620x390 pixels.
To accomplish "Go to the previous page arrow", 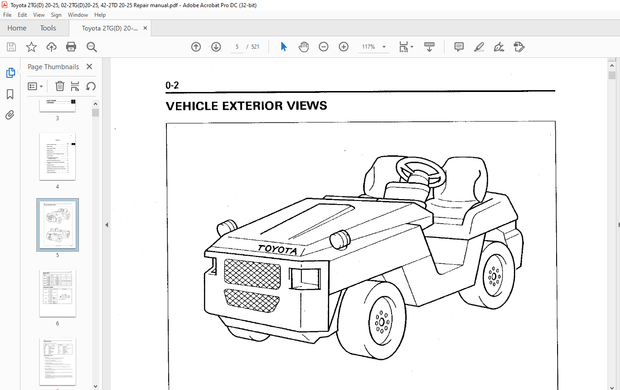I will (x=196, y=47).
